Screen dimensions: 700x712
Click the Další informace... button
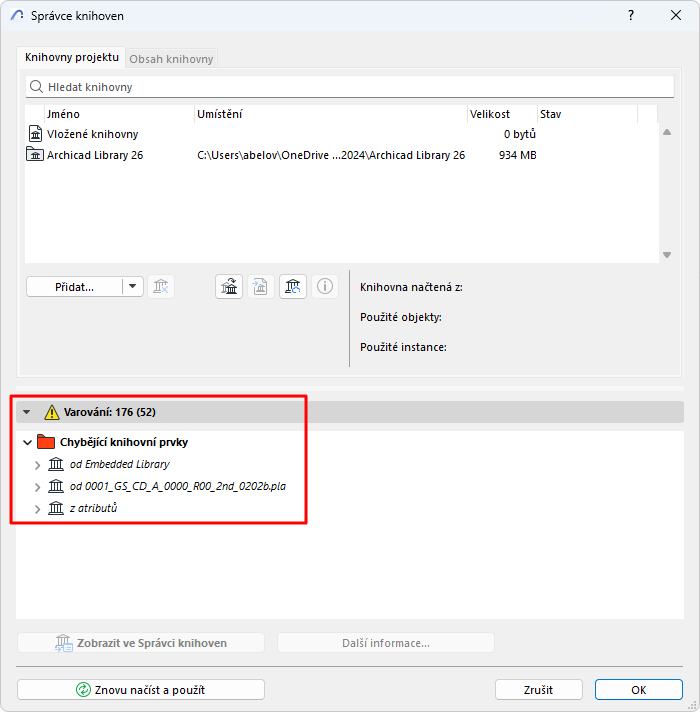point(386,643)
